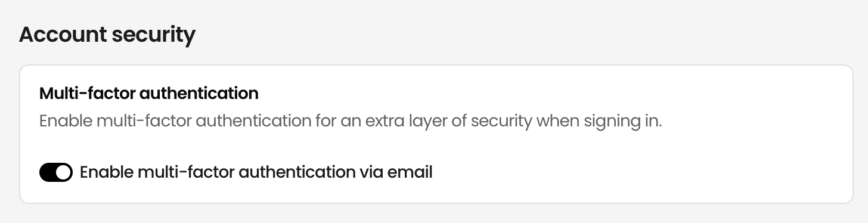Click the 'Multi-factor authentication' card title
Screen dimensions: 868x223
click(149, 94)
